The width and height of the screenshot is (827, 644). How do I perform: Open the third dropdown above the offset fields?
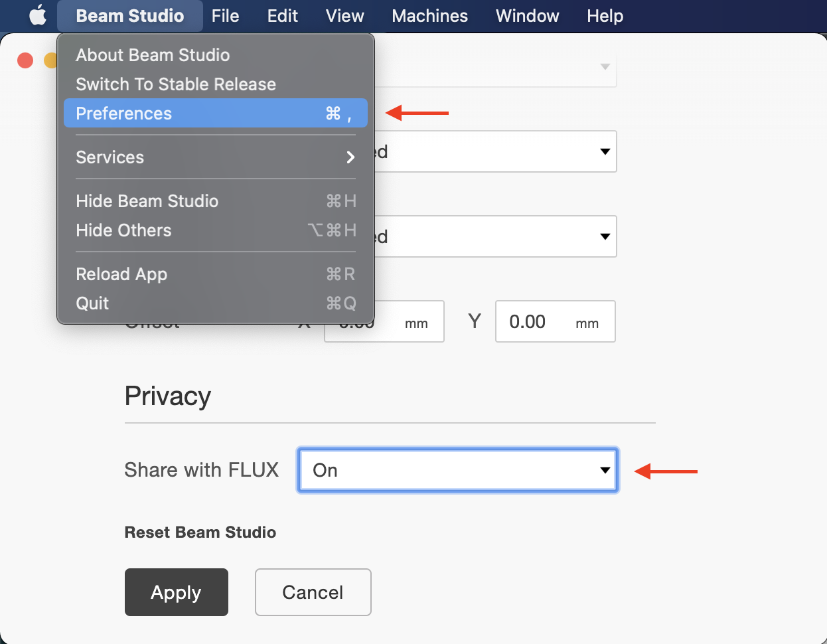[x=495, y=236]
